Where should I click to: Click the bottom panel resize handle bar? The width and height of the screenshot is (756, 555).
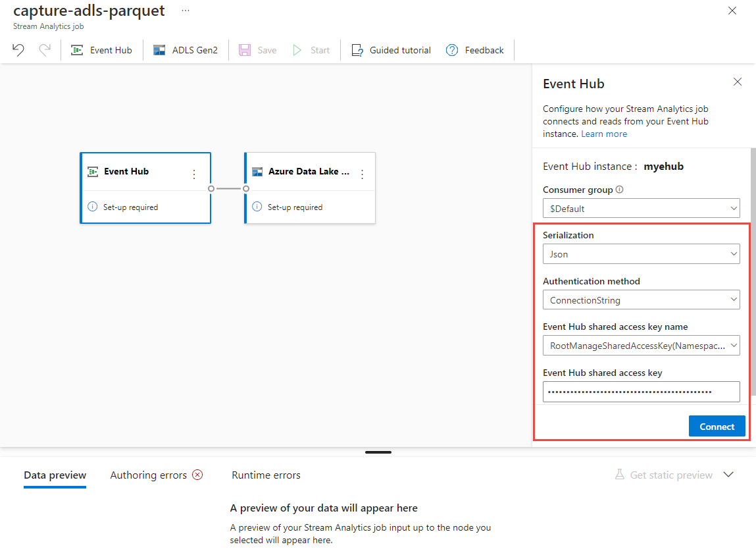378,452
